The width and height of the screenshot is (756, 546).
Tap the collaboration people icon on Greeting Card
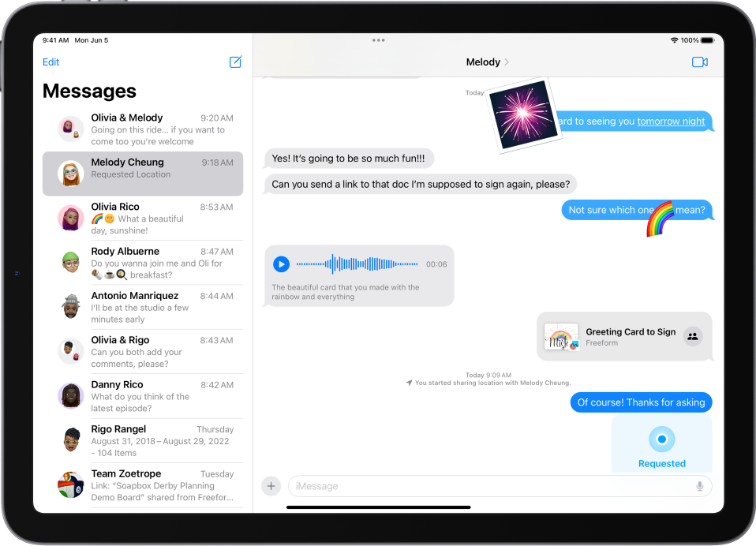692,336
